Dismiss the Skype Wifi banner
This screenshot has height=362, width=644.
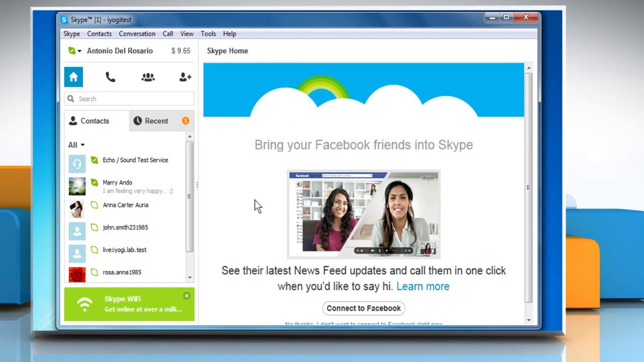click(x=187, y=296)
